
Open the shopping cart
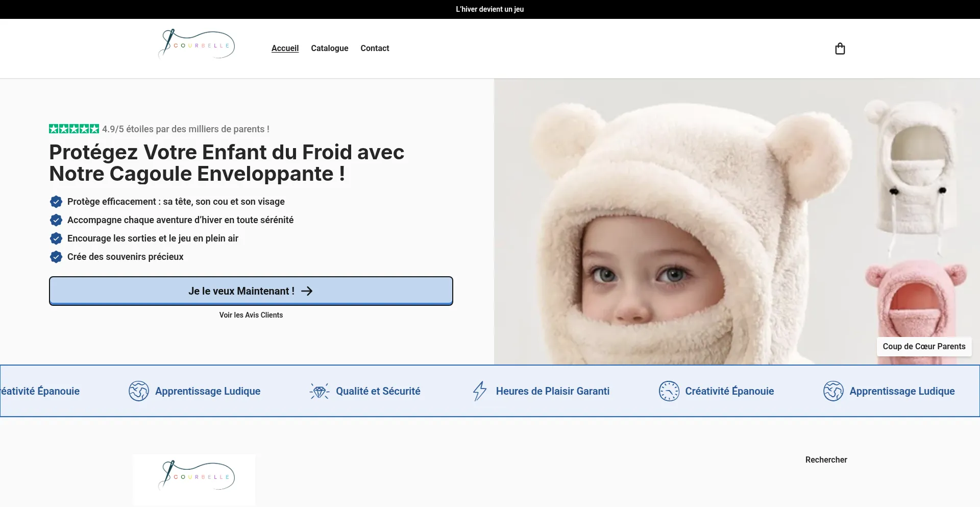(840, 49)
